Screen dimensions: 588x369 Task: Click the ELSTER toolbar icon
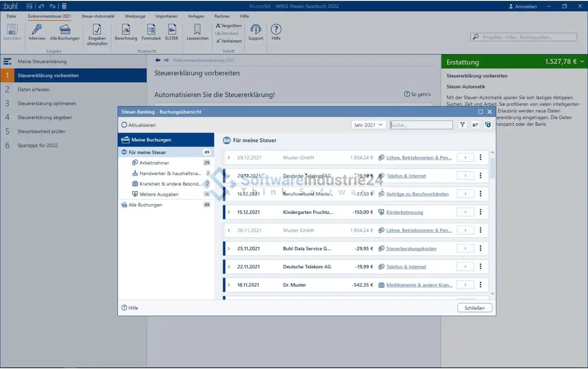(x=171, y=30)
